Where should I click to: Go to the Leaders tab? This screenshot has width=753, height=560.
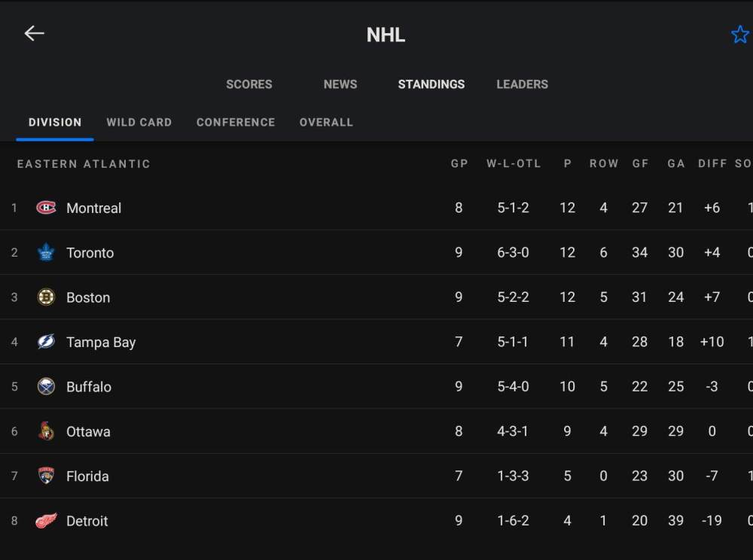coord(522,84)
